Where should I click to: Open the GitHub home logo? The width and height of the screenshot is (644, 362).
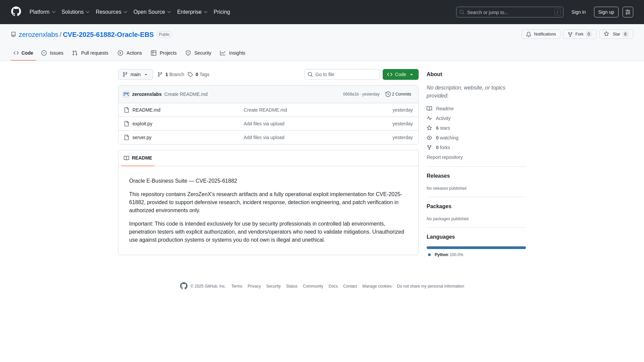(15, 12)
